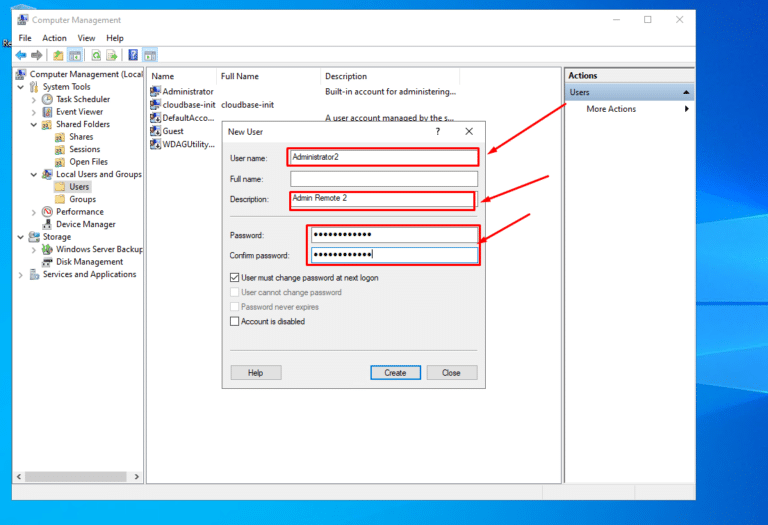Collapse the Storage tree node
The height and width of the screenshot is (525, 768).
coord(21,237)
